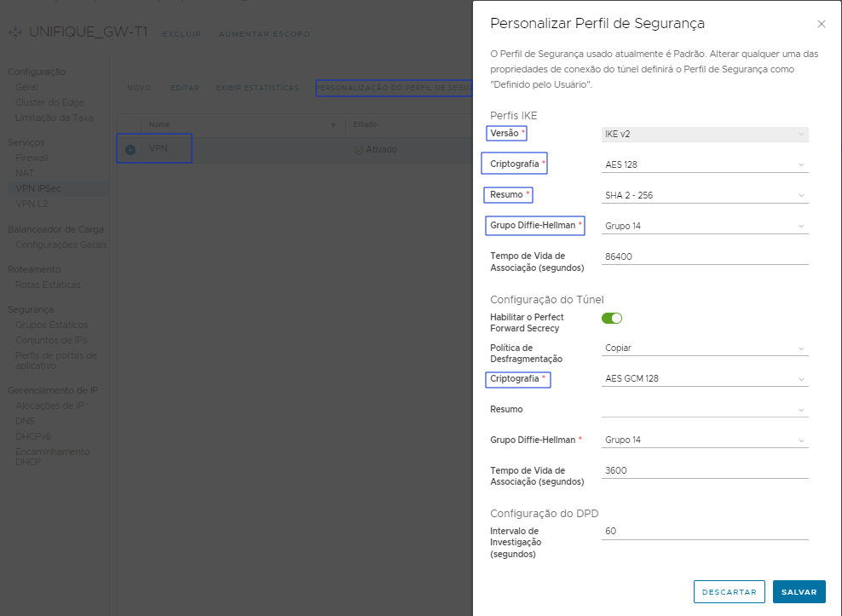This screenshot has height=616, width=842.
Task: Select VPN IPSec in the sidebar
Action: click(38, 188)
